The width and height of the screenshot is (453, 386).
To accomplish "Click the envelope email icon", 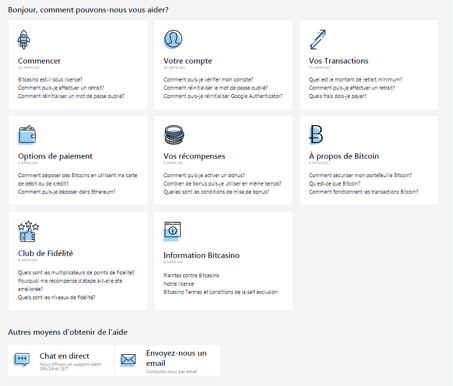I will click(x=128, y=360).
